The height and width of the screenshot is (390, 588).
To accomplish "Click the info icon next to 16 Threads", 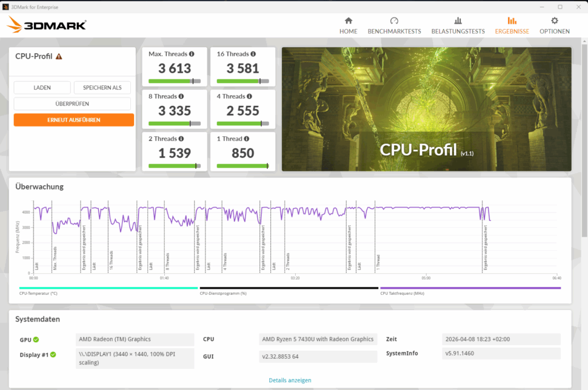I will pos(253,54).
